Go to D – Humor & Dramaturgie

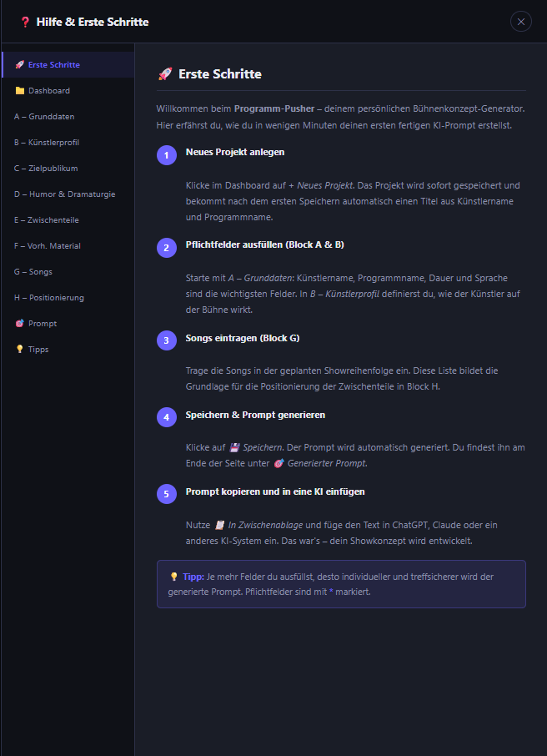(64, 194)
